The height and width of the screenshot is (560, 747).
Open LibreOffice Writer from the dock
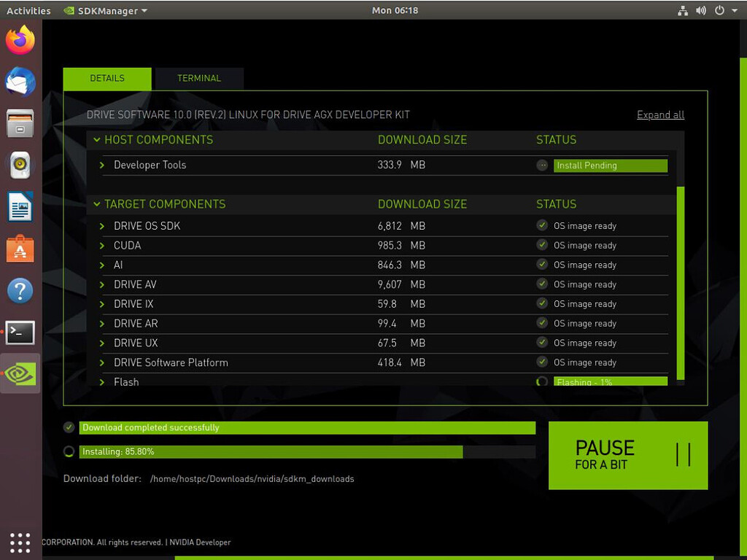pyautogui.click(x=20, y=207)
